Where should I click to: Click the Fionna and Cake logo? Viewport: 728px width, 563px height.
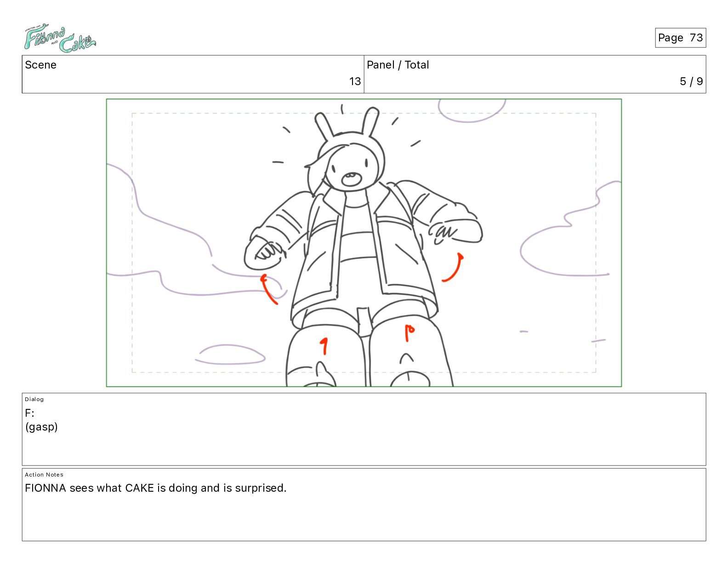pyautogui.click(x=60, y=39)
